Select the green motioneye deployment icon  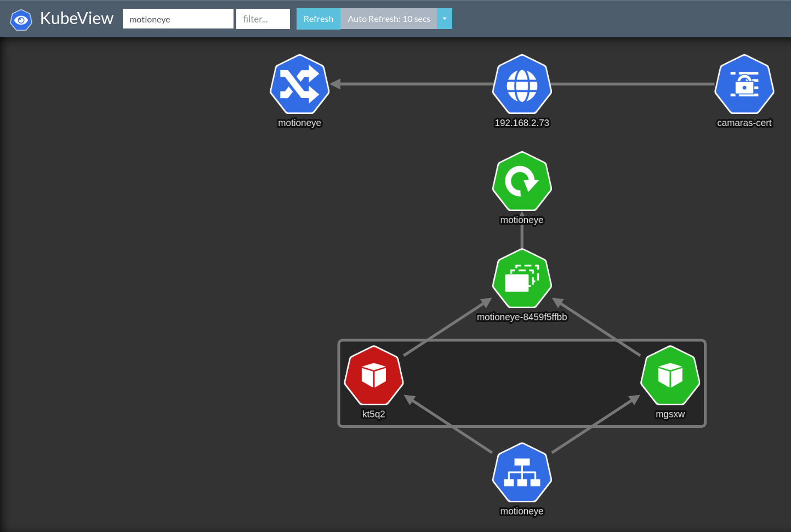(x=522, y=181)
